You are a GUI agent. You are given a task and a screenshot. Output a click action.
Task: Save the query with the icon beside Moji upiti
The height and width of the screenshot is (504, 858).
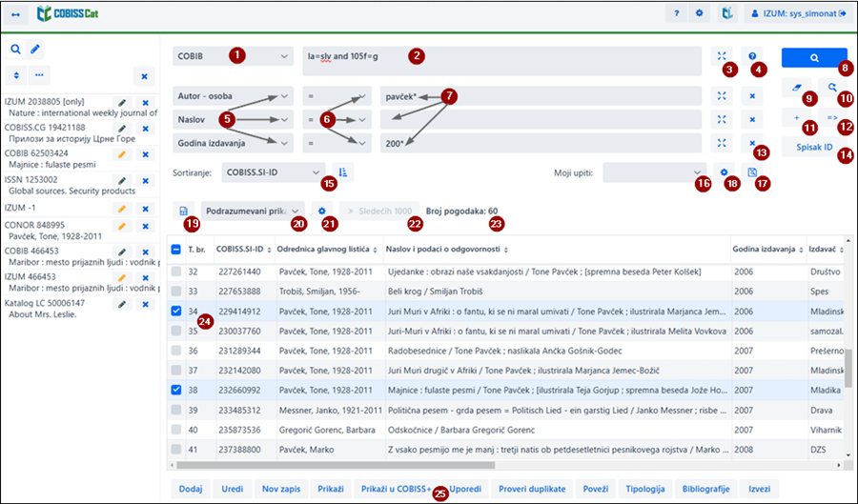click(752, 172)
